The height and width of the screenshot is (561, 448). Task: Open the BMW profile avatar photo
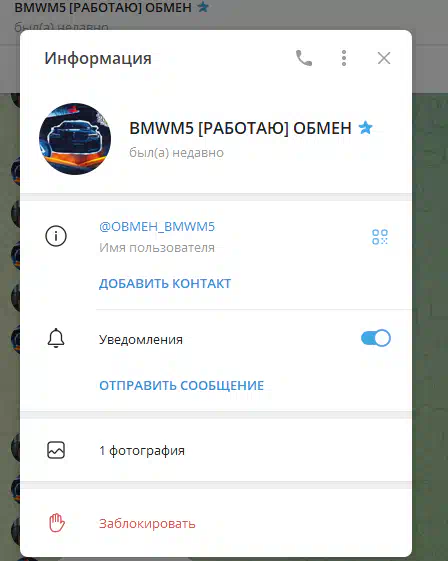click(75, 139)
